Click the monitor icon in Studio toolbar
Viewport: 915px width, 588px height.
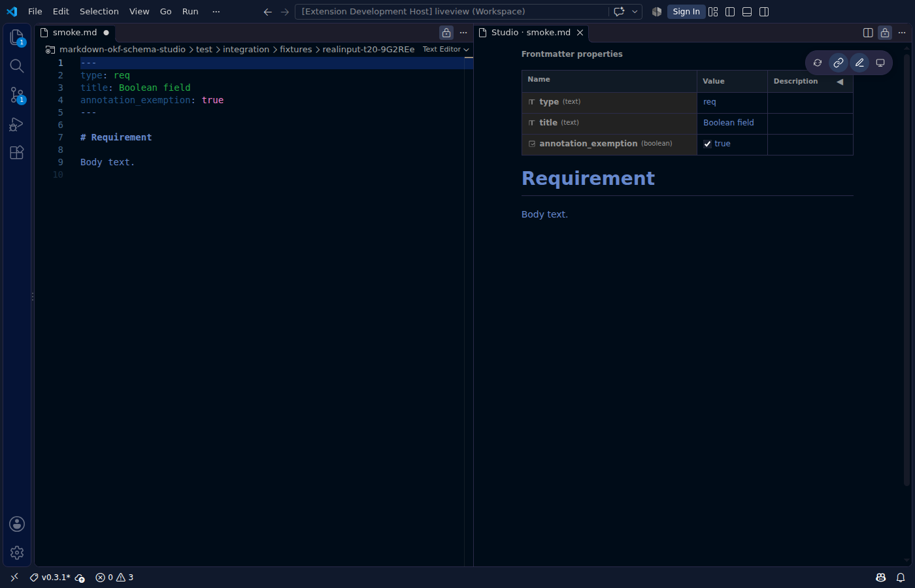coord(880,63)
